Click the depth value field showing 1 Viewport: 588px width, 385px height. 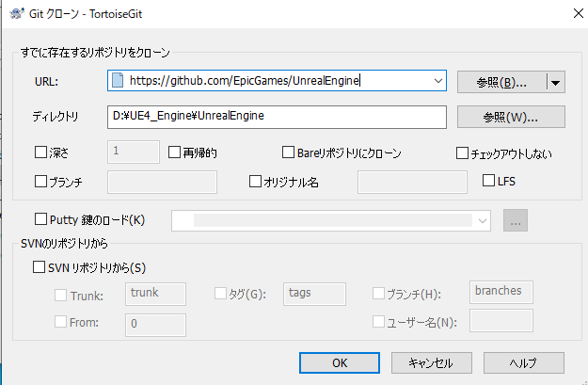[134, 152]
